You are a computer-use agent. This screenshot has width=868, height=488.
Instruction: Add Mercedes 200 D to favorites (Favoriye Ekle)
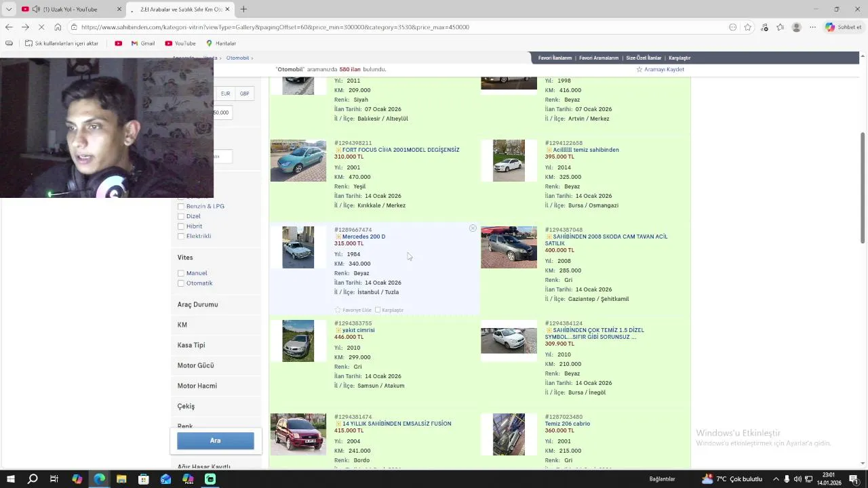(x=353, y=310)
